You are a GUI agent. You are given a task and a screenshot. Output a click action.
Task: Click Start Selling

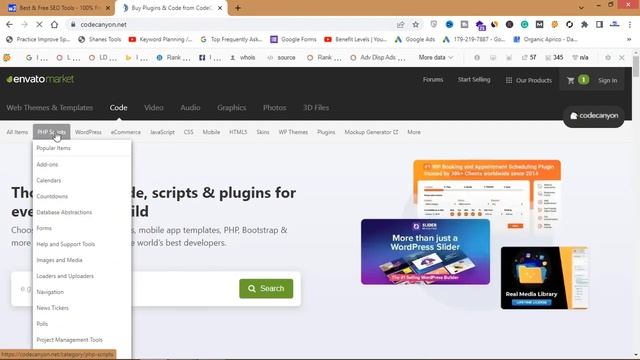(x=474, y=80)
